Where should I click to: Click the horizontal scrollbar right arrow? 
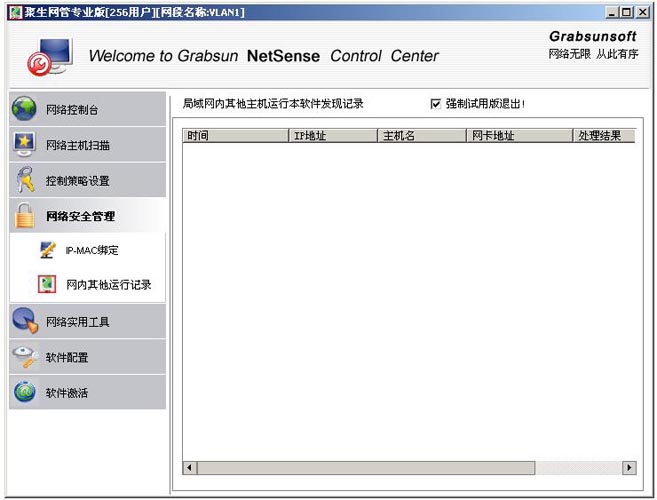pos(629,467)
